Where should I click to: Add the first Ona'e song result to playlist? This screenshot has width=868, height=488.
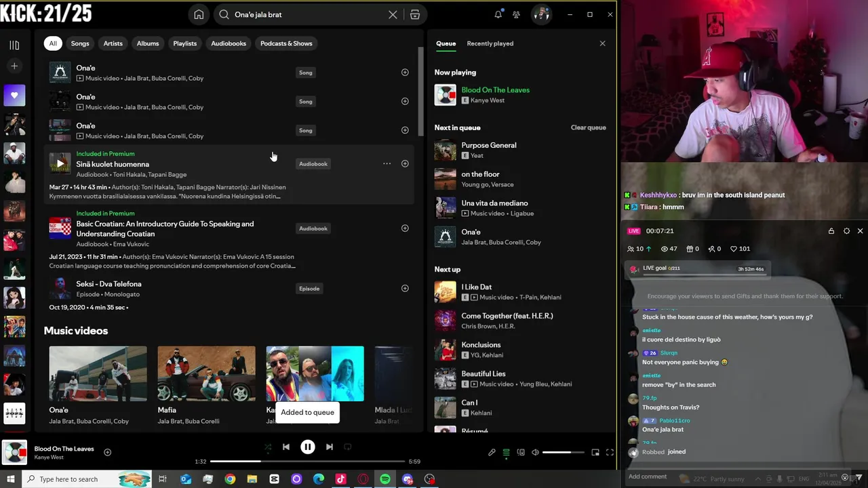[405, 73]
